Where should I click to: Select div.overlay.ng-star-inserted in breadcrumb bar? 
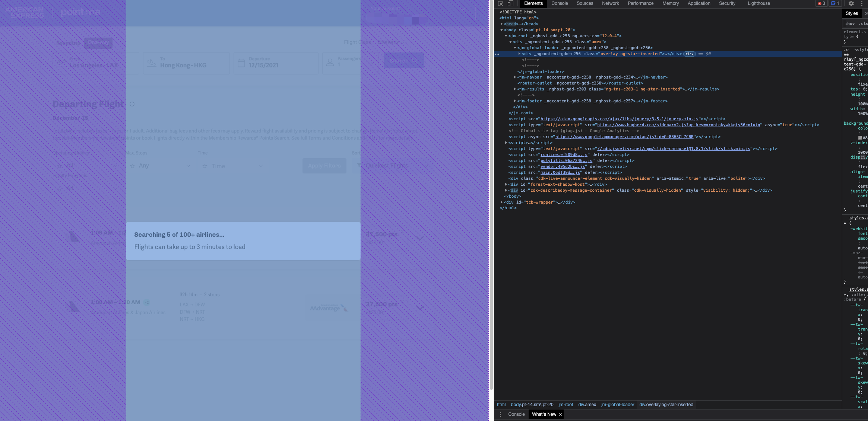point(666,405)
